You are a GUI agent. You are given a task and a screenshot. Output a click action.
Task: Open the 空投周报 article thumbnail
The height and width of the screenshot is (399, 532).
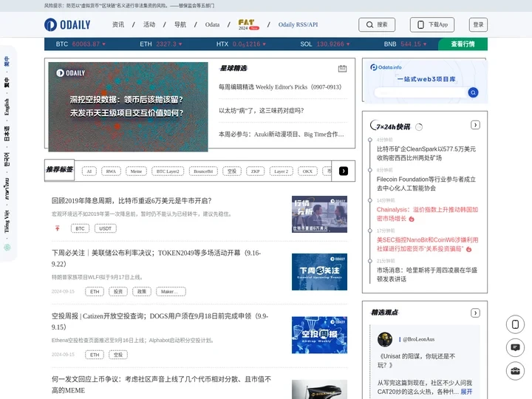click(319, 335)
